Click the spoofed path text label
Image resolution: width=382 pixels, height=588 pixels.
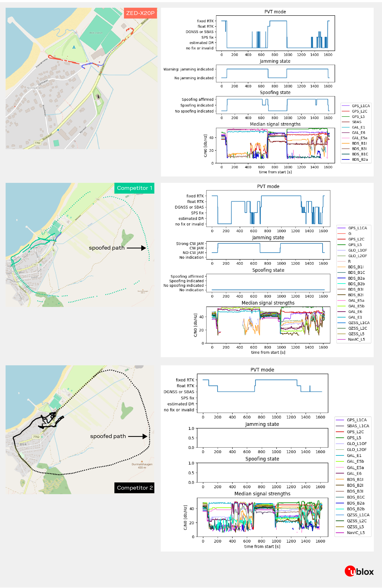106,248
